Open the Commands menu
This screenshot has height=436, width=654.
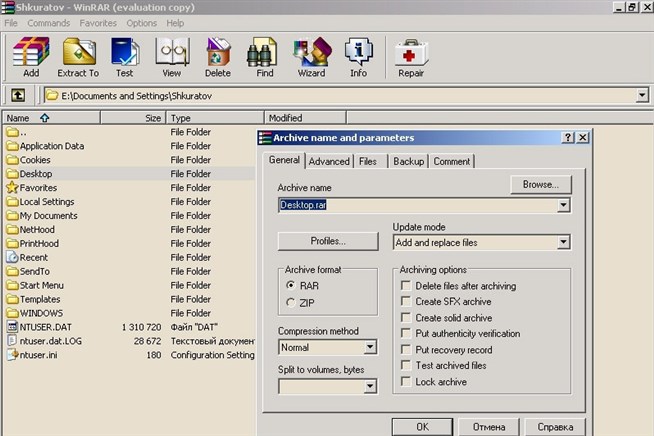pos(48,22)
